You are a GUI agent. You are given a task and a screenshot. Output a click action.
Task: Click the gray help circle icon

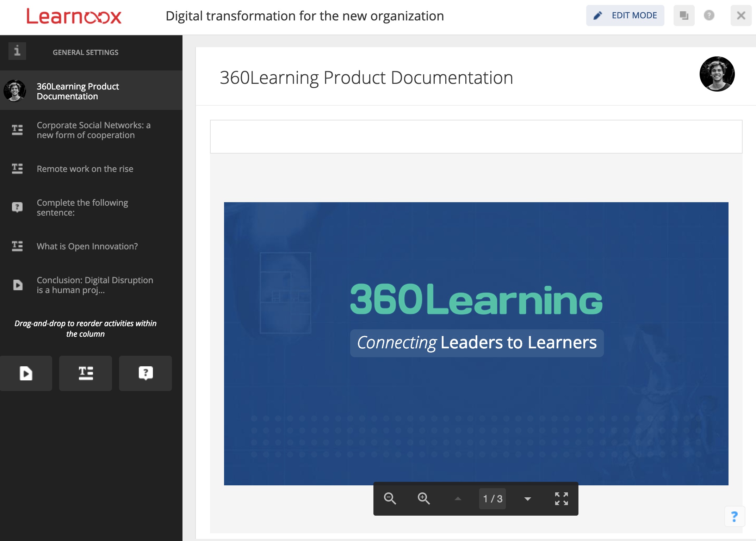[x=709, y=15]
